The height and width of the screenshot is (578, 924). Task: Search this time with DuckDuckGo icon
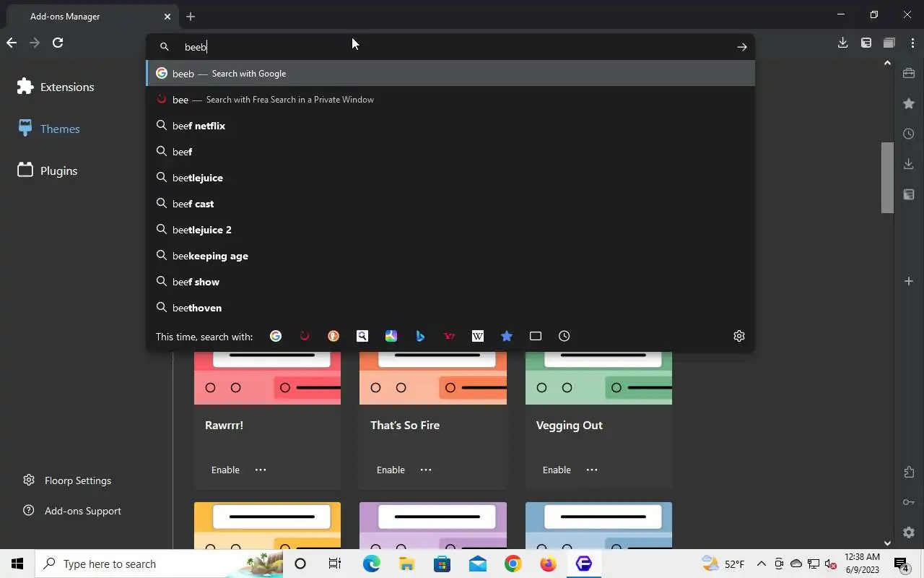point(334,336)
